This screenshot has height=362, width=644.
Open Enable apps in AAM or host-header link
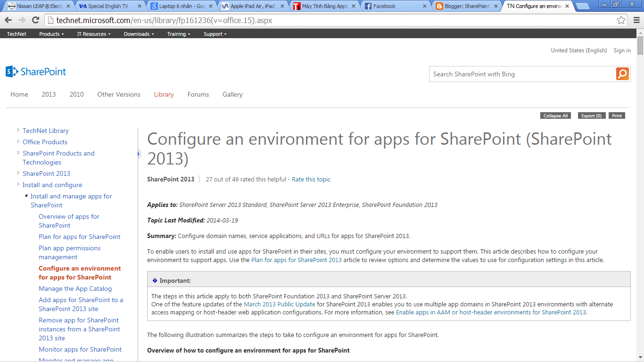[x=491, y=312]
